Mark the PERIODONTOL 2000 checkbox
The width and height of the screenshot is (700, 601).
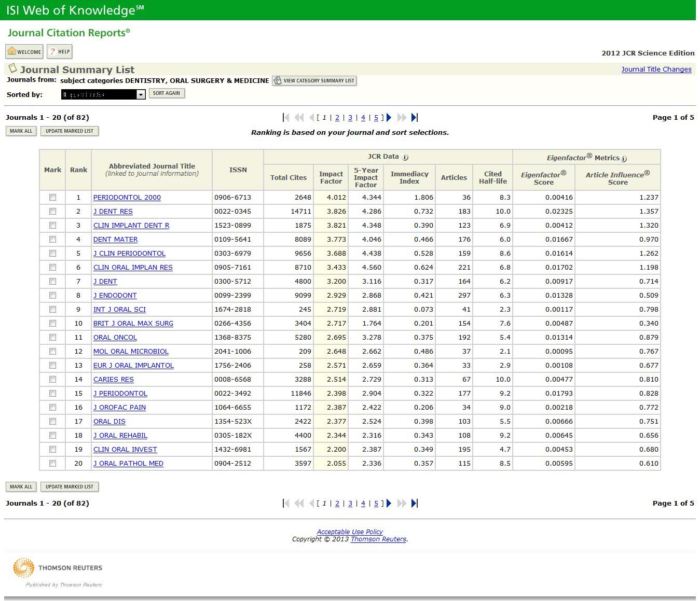tap(52, 198)
